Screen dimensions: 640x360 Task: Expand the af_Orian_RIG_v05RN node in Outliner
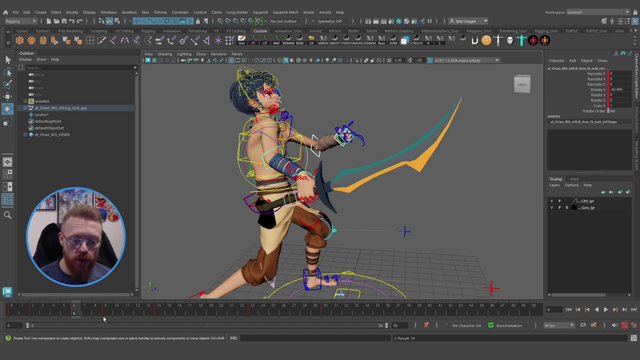click(x=25, y=134)
